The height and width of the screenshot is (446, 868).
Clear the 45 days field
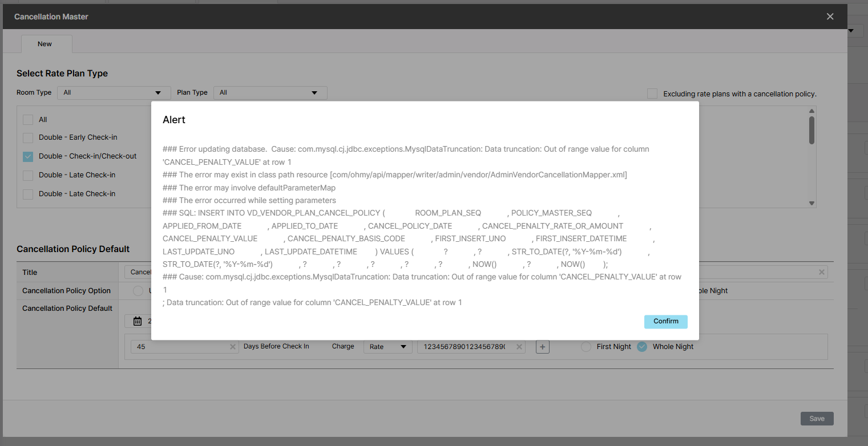tap(233, 347)
